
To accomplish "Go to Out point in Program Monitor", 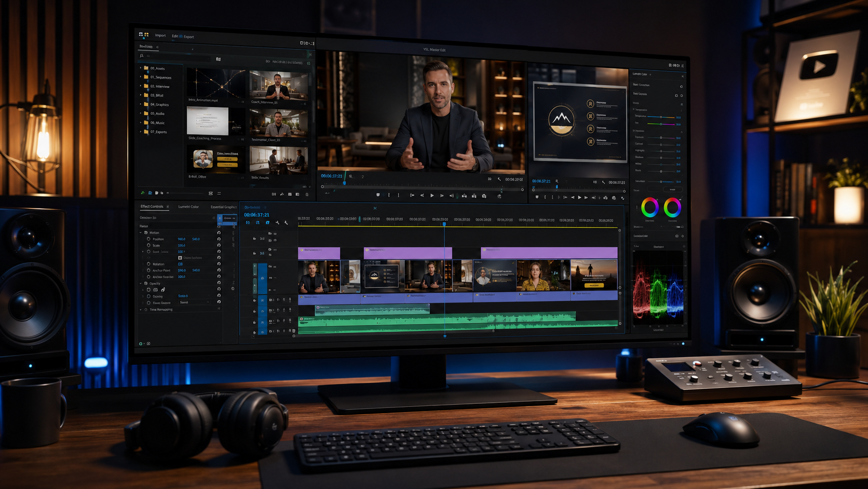I will click(x=452, y=195).
